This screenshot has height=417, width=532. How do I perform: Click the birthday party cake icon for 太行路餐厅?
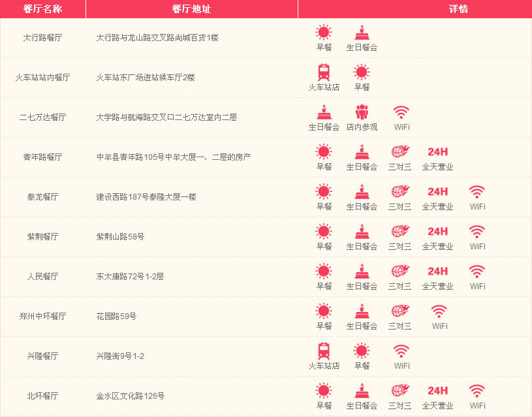(362, 33)
